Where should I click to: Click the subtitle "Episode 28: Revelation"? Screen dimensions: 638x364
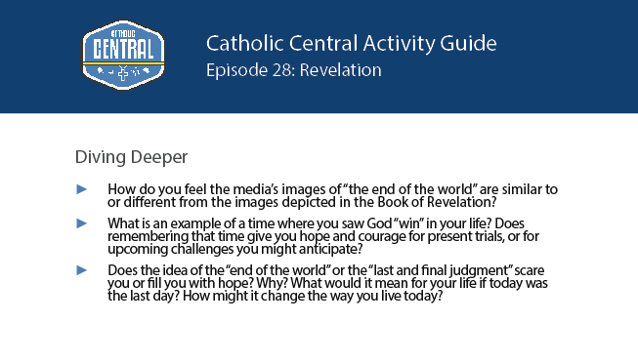click(294, 70)
